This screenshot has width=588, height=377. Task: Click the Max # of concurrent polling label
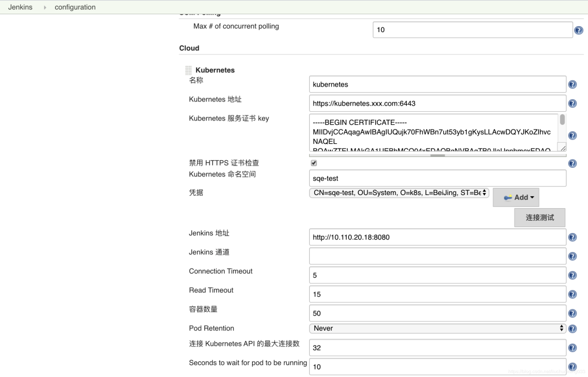[x=236, y=26]
